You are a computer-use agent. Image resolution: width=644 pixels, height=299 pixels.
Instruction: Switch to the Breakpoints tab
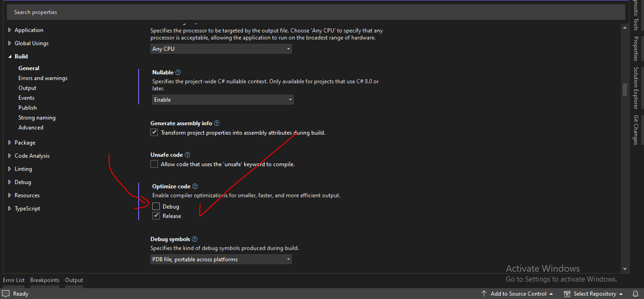point(45,280)
